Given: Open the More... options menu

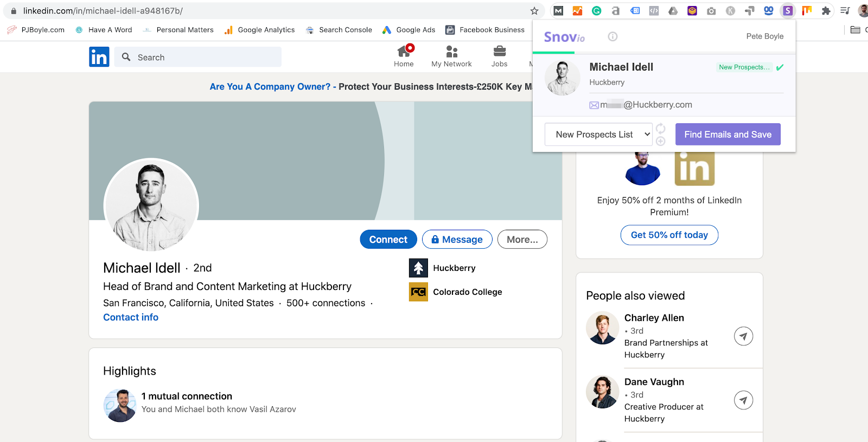Looking at the screenshot, I should tap(522, 239).
